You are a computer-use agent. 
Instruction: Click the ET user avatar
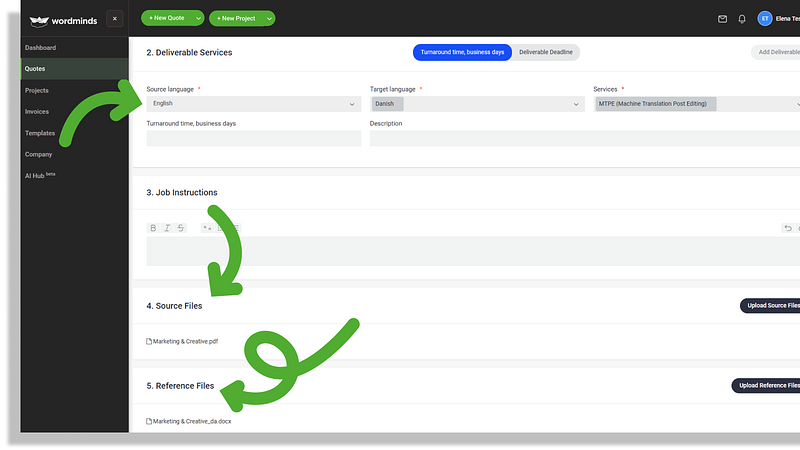765,18
